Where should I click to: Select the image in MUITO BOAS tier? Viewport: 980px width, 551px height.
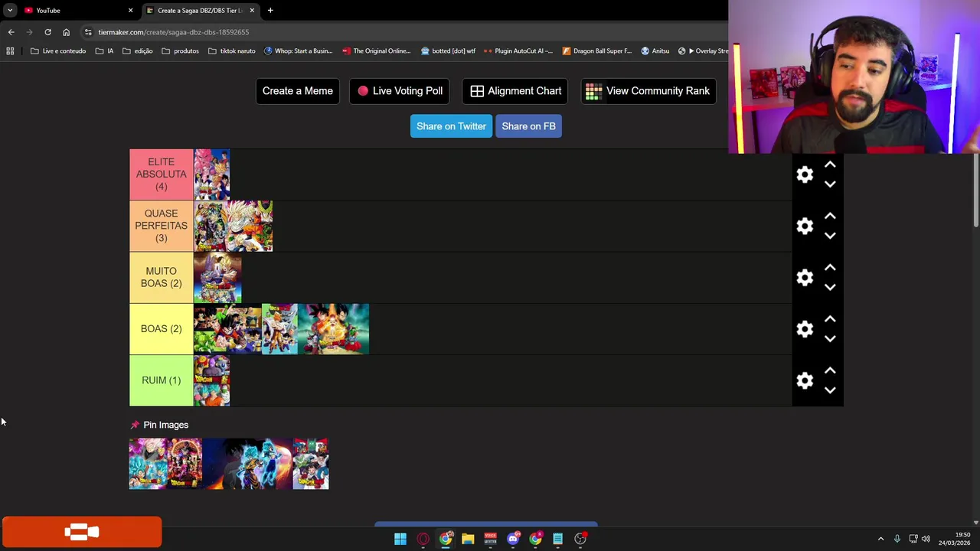[x=217, y=277]
